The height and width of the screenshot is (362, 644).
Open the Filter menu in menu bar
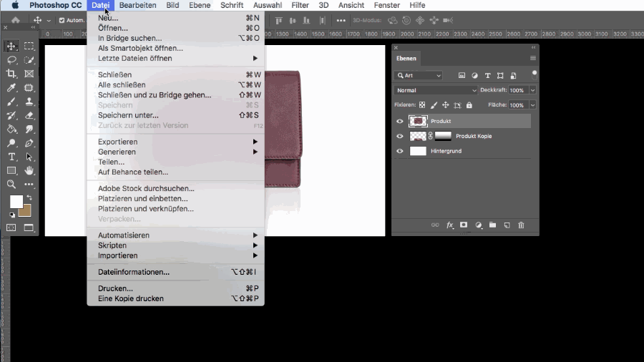click(x=300, y=5)
